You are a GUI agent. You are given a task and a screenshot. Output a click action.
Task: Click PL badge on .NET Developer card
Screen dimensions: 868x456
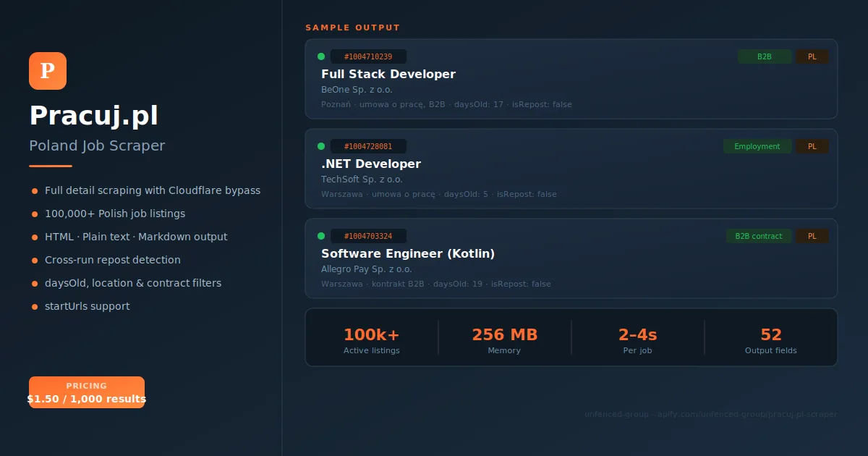812,146
